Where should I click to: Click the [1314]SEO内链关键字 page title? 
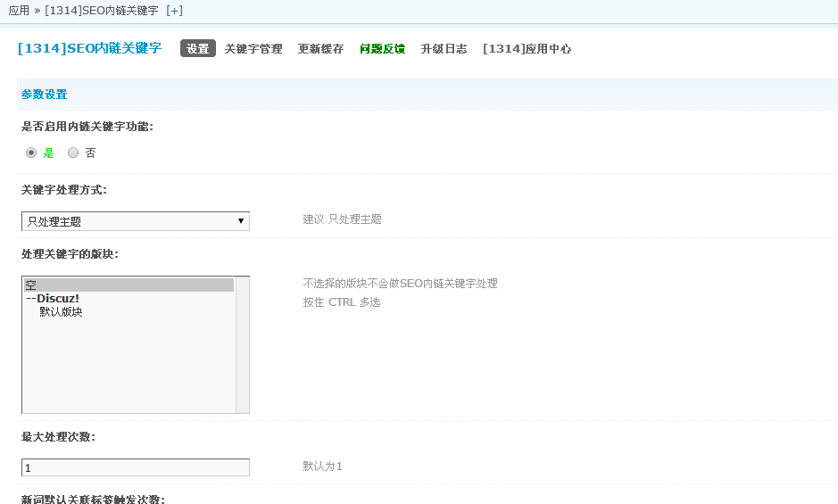click(90, 48)
